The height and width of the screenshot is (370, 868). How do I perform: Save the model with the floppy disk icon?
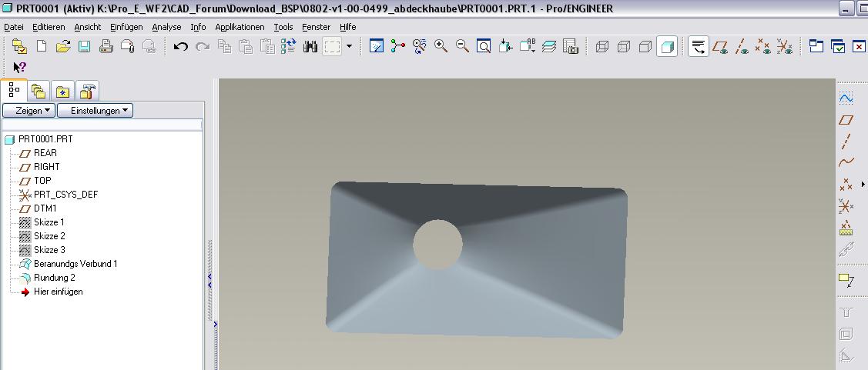pyautogui.click(x=84, y=47)
